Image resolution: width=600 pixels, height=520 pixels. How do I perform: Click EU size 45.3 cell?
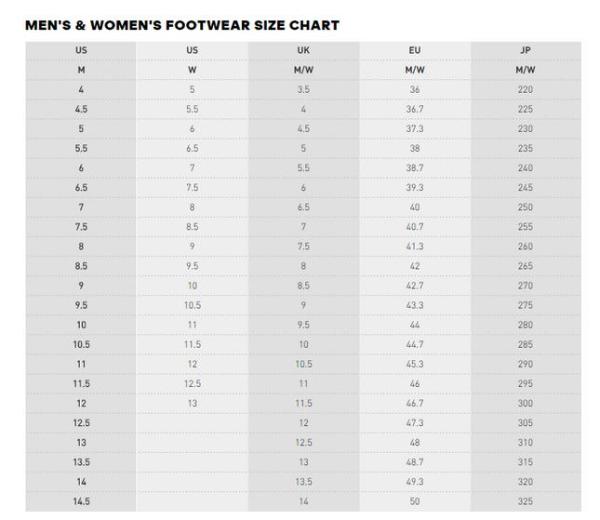415,364
